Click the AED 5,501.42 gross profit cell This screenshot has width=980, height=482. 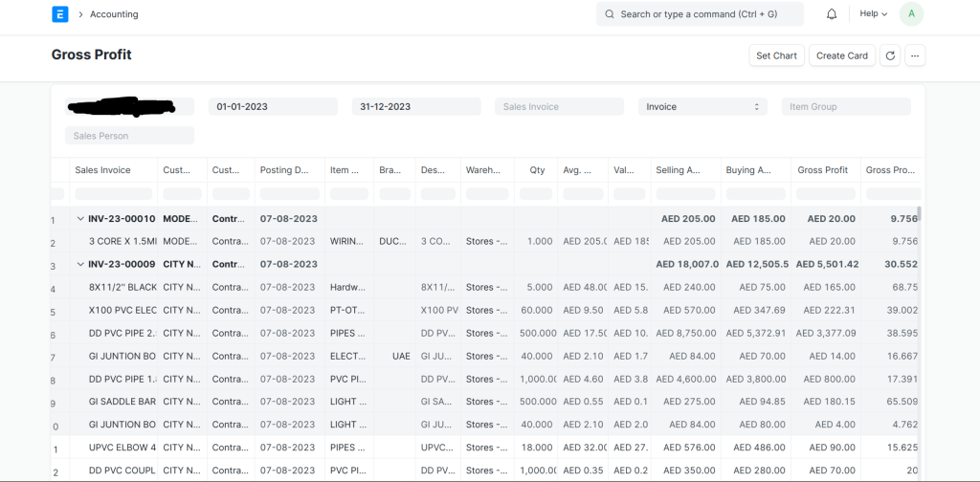click(x=827, y=264)
